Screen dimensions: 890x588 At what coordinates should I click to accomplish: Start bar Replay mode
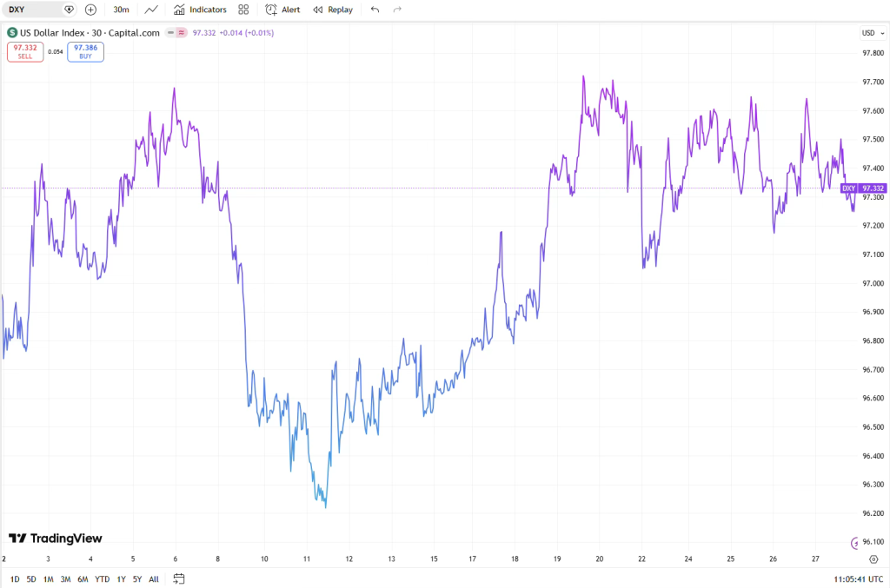[x=333, y=10]
